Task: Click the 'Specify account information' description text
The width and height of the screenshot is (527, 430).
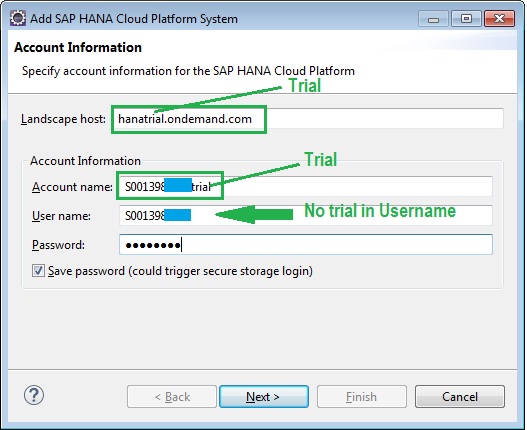Action: click(188, 71)
